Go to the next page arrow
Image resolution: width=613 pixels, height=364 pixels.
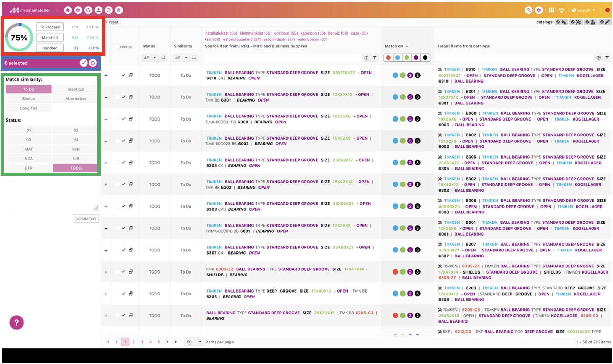pyautogui.click(x=167, y=342)
